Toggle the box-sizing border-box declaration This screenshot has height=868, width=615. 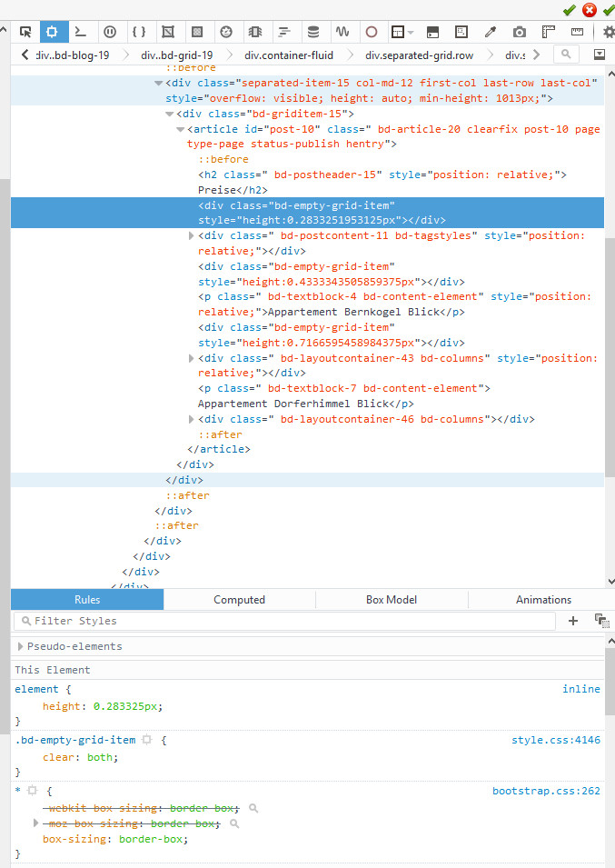click(x=115, y=839)
